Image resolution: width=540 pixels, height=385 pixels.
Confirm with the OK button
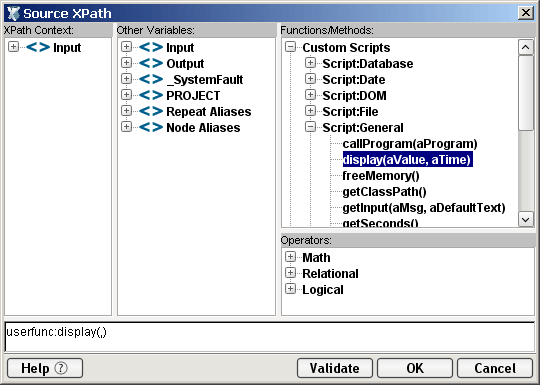click(415, 368)
